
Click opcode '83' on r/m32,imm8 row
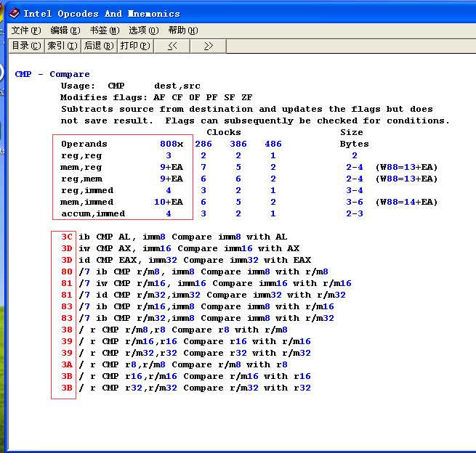[x=67, y=318]
